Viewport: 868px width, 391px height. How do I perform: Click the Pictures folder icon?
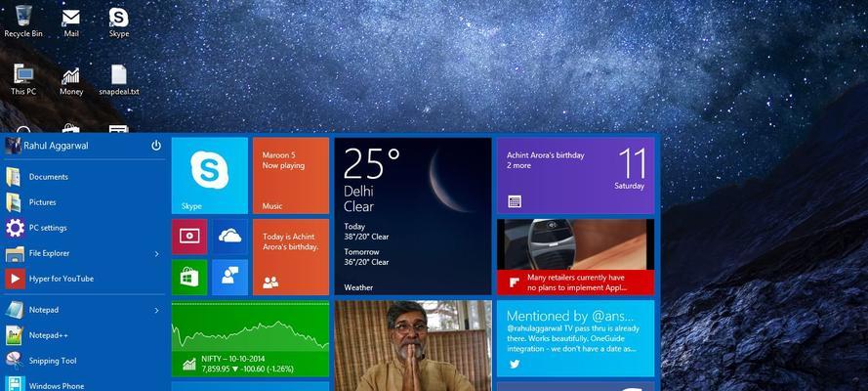coord(14,202)
